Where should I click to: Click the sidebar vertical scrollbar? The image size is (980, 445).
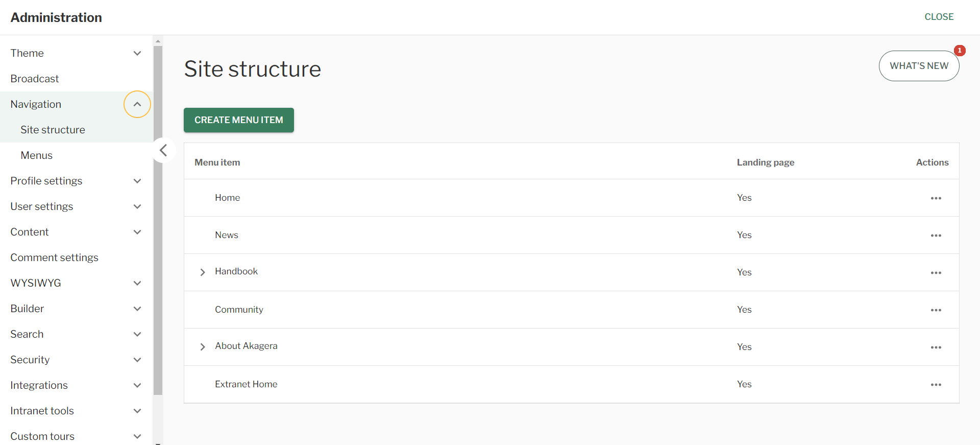coord(158,220)
